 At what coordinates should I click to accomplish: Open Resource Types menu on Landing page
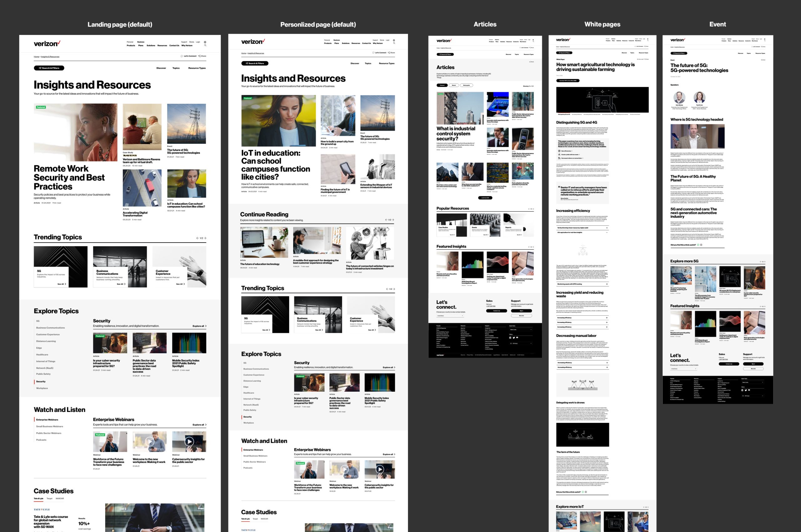[x=197, y=68]
